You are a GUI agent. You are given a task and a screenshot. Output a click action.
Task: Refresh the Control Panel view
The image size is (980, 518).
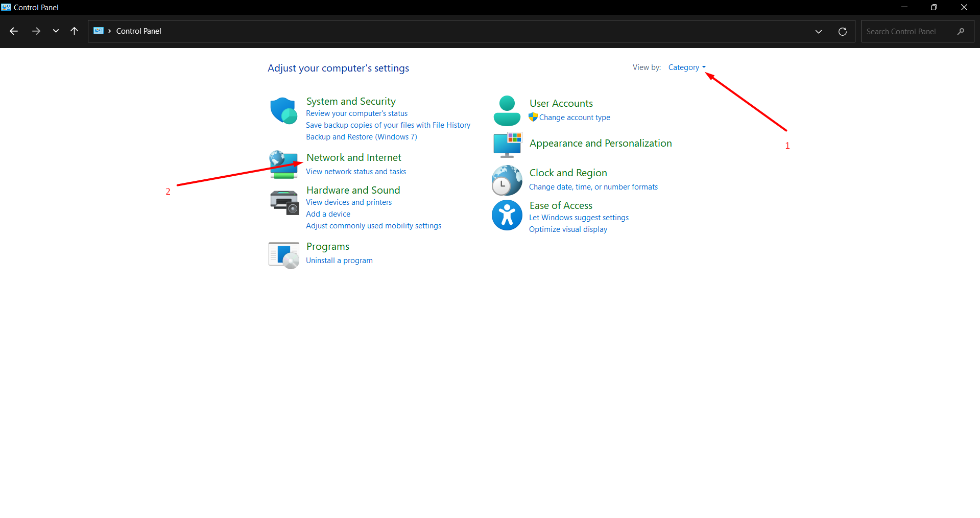pos(843,31)
